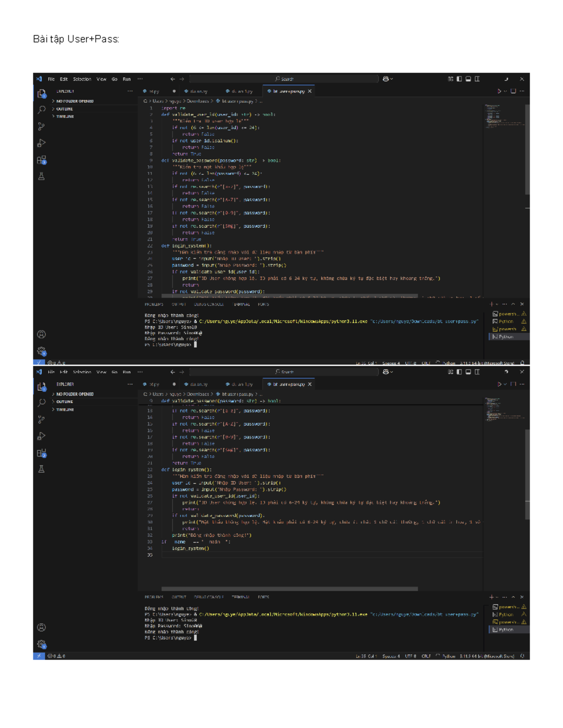Maximize the terminal panel with the chevron
Image resolution: width=563 pixels, height=728 pixels.
(512, 303)
